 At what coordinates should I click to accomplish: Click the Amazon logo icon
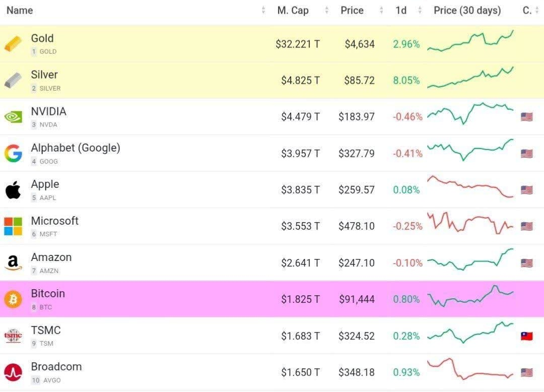tap(13, 263)
